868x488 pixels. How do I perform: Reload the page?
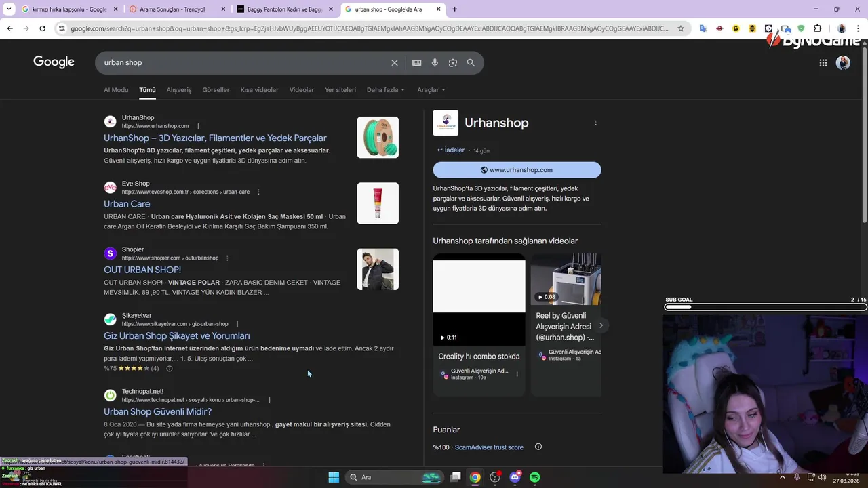[42, 28]
